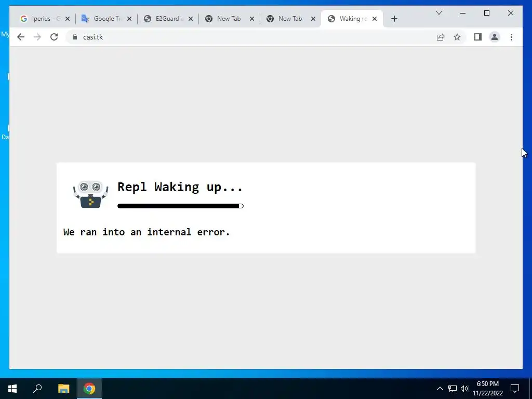Click the Repl waking progress bar
Viewport: 532px width, 399px height.
coord(180,206)
